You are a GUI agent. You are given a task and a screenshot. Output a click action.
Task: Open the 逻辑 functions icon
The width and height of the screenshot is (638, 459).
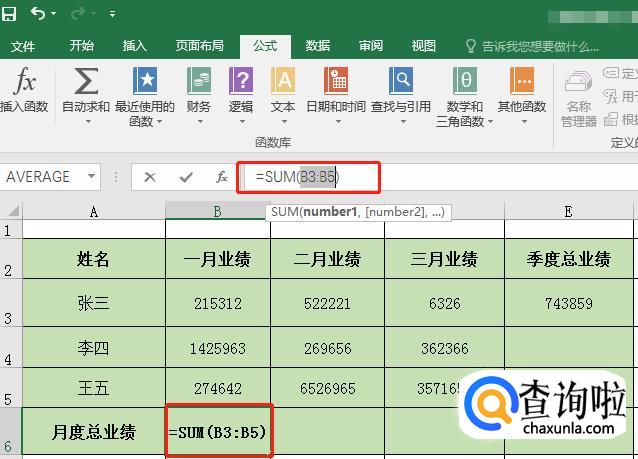241,81
